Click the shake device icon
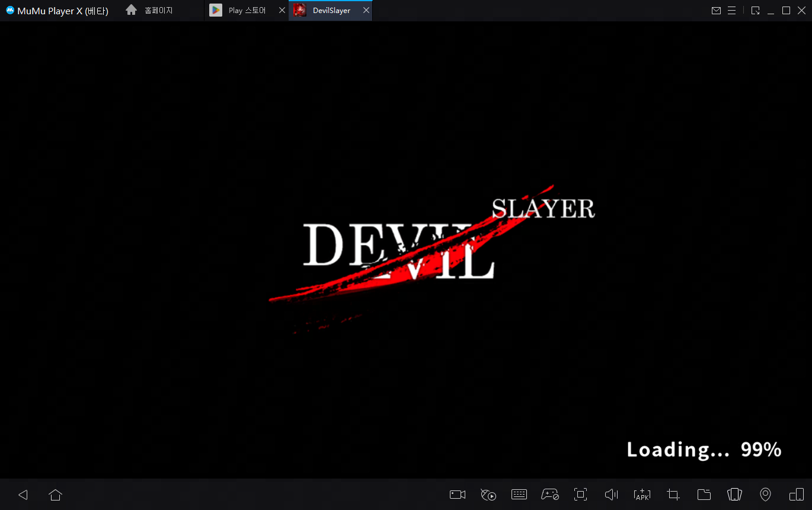 click(x=735, y=495)
